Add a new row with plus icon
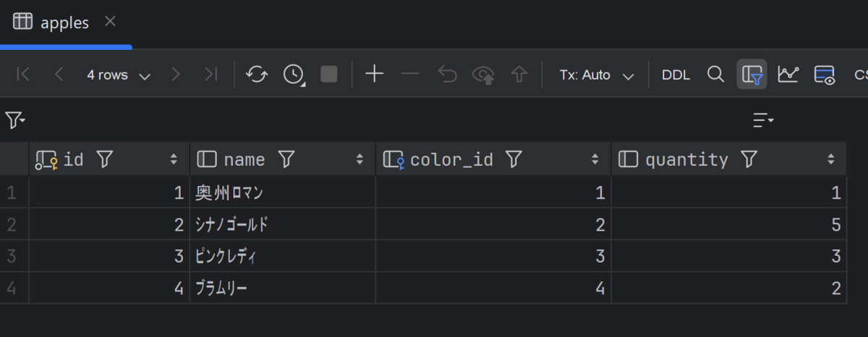The width and height of the screenshot is (868, 337). (374, 74)
